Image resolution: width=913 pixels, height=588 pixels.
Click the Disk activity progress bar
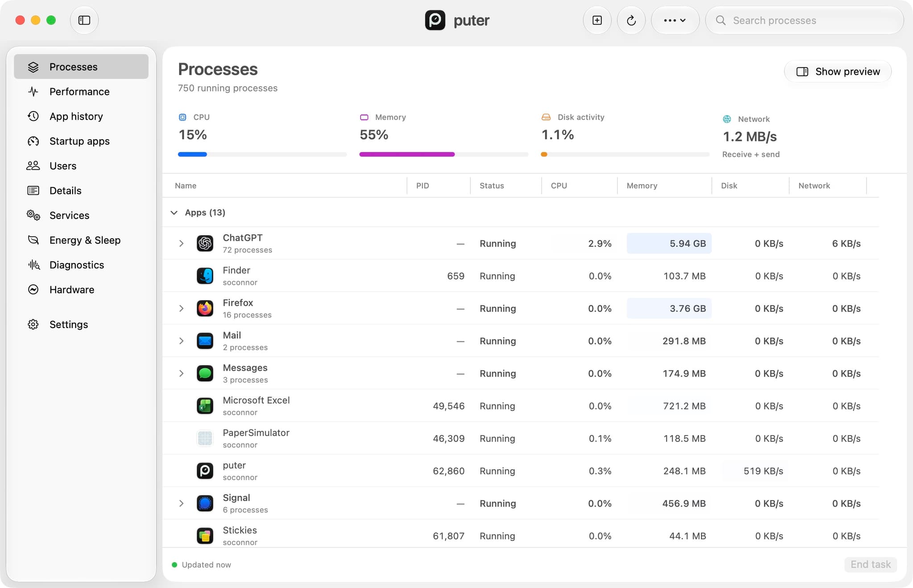(625, 154)
